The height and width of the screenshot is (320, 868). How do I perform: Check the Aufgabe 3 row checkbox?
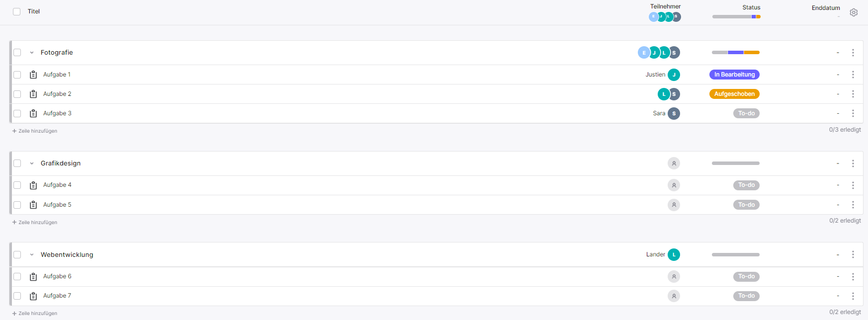tap(17, 113)
